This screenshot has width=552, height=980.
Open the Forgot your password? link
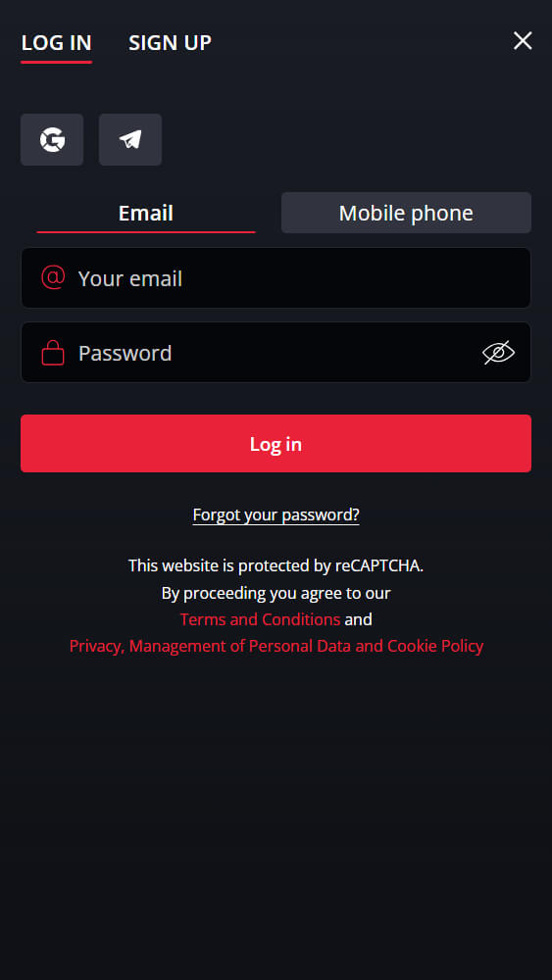click(276, 515)
